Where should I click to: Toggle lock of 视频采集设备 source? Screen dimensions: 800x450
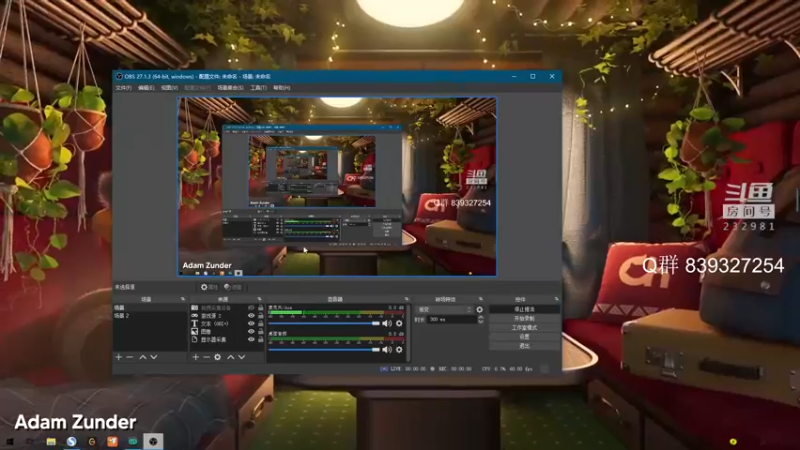click(x=260, y=308)
